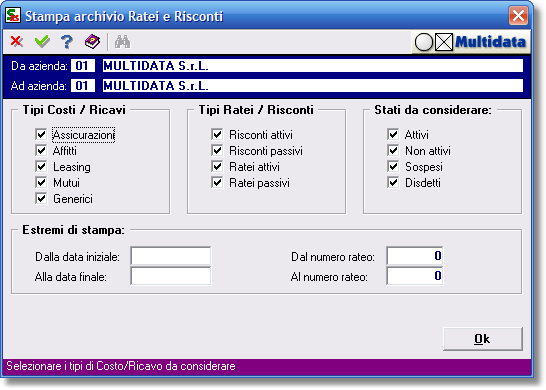The image size is (546, 390).
Task: Open help with the blue question mark
Action: pyautogui.click(x=67, y=42)
